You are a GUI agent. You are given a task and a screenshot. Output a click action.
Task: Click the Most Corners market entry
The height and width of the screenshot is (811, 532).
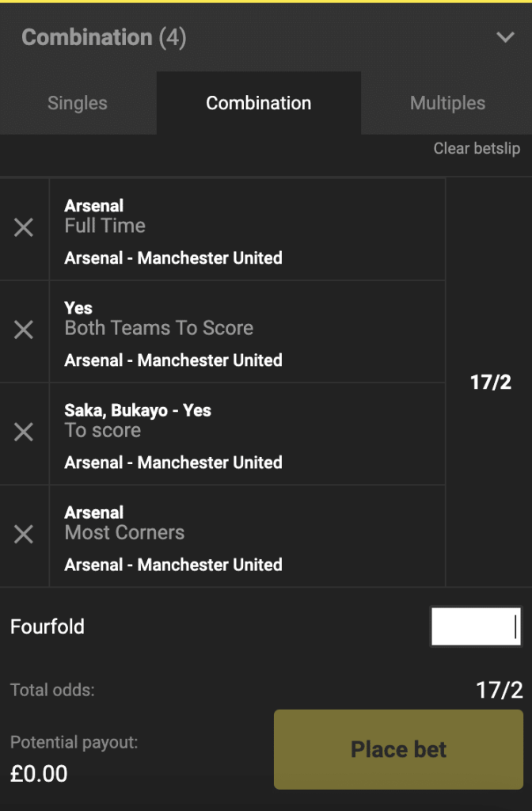124,532
